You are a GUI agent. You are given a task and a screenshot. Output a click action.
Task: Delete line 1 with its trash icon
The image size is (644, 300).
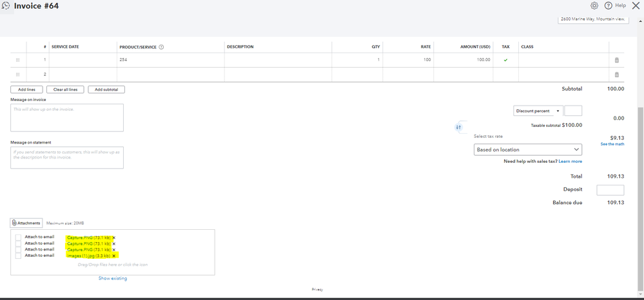coord(616,60)
